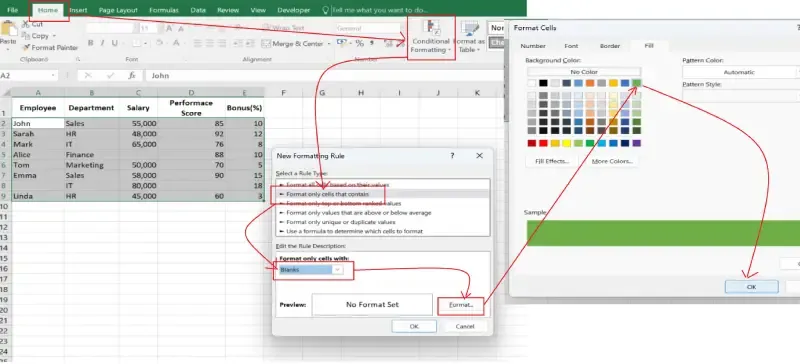The image size is (800, 364).
Task: Click OK in New Formatting Rule dialog
Action: pyautogui.click(x=414, y=326)
